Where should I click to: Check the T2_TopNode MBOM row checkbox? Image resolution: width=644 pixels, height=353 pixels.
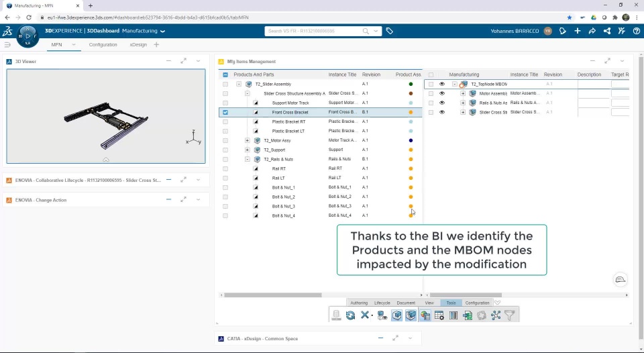click(431, 84)
